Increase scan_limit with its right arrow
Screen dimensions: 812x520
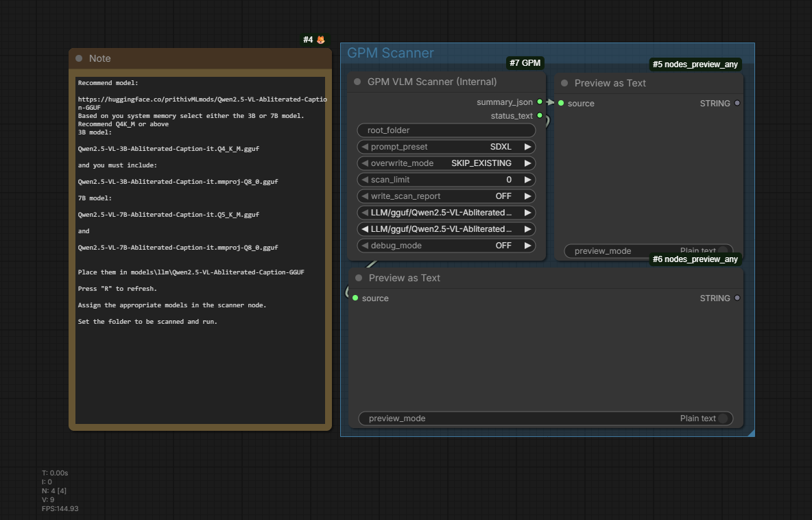(x=527, y=180)
